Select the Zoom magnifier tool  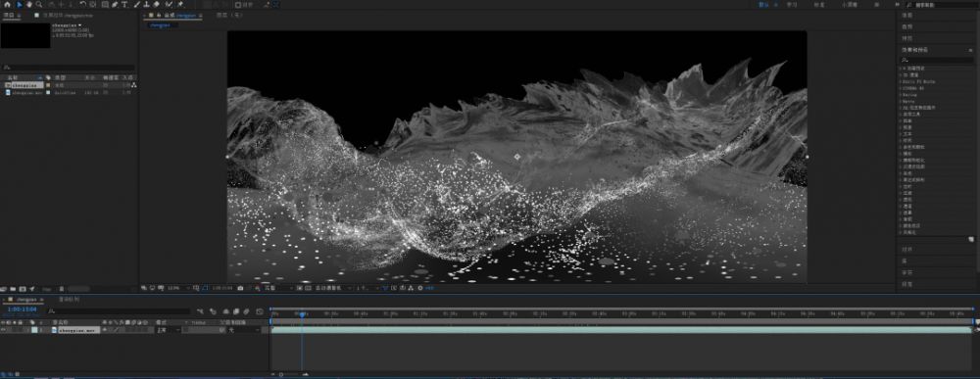(39, 4)
